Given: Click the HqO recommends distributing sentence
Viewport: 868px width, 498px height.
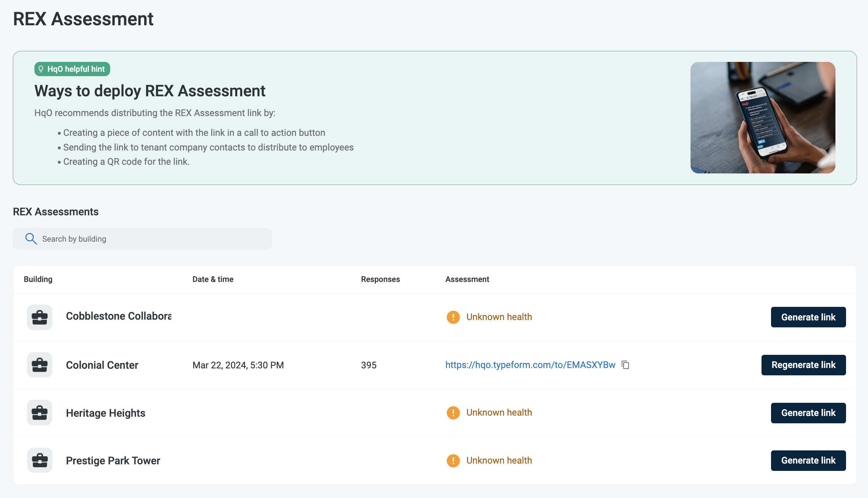Looking at the screenshot, I should 155,113.
